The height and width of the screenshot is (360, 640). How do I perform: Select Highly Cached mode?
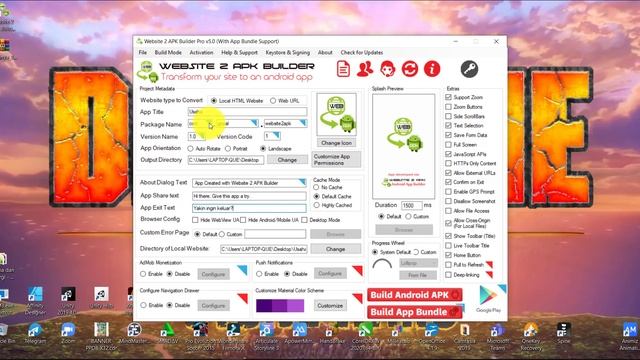316,205
